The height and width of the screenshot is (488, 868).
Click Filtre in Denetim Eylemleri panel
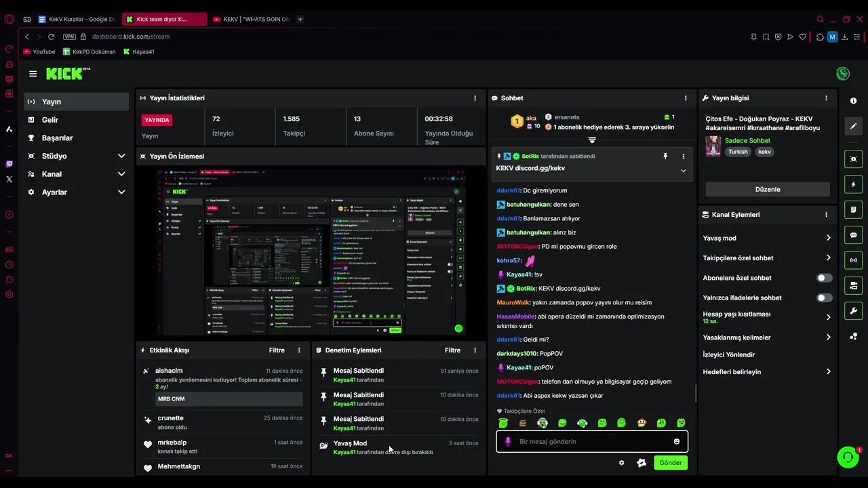pyautogui.click(x=452, y=350)
